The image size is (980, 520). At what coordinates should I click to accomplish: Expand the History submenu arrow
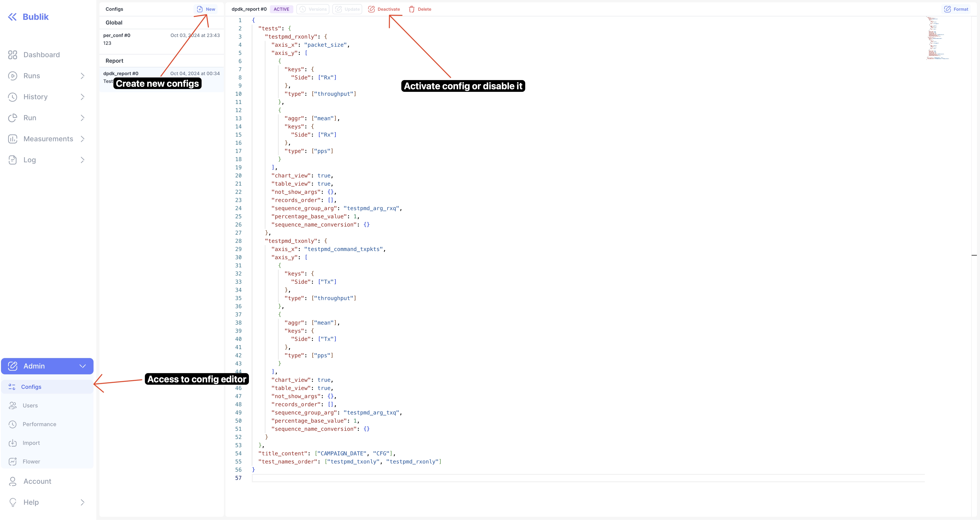point(83,97)
